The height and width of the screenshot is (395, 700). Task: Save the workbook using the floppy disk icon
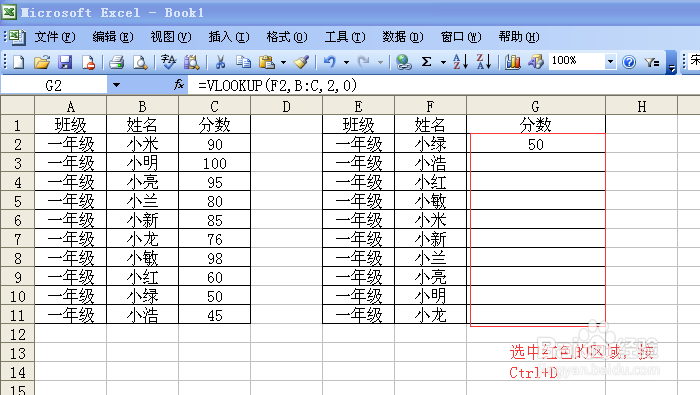pos(65,62)
